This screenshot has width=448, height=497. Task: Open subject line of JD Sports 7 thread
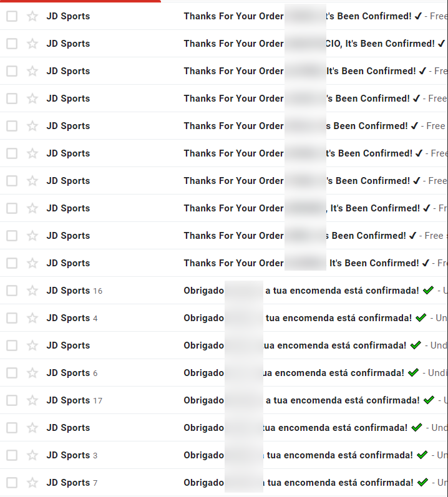pos(306,483)
